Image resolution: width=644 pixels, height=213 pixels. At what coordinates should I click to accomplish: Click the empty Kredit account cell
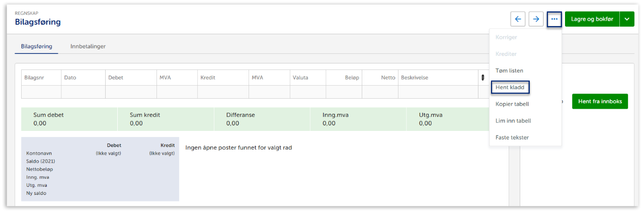pyautogui.click(x=223, y=92)
